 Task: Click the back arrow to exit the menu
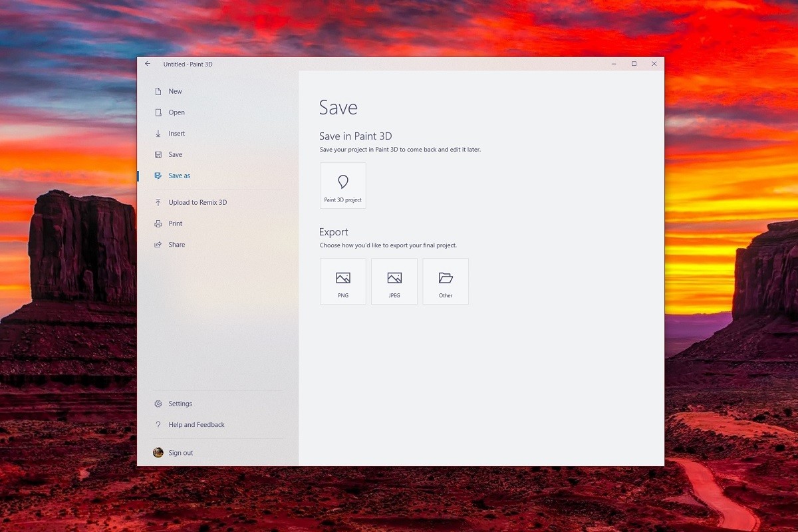coord(148,64)
